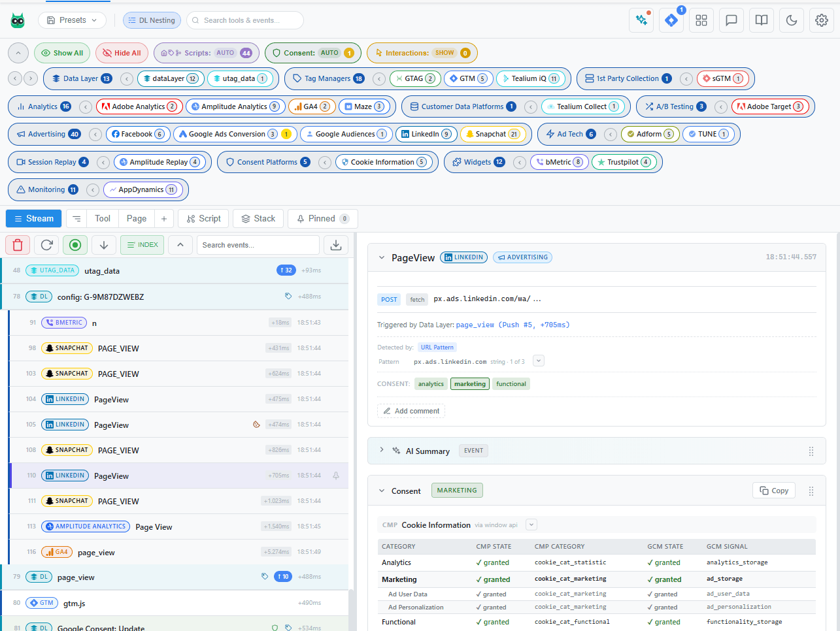Screen dimensions: 840x631
Task: Click the tag icon on config G-9M87DZWEBZ row
Action: pos(288,297)
